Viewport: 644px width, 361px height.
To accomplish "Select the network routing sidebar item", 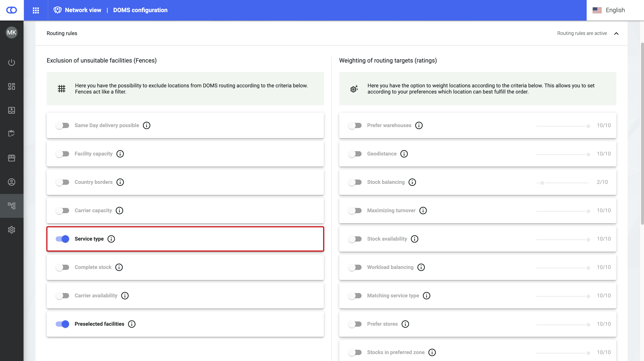I will 12,206.
